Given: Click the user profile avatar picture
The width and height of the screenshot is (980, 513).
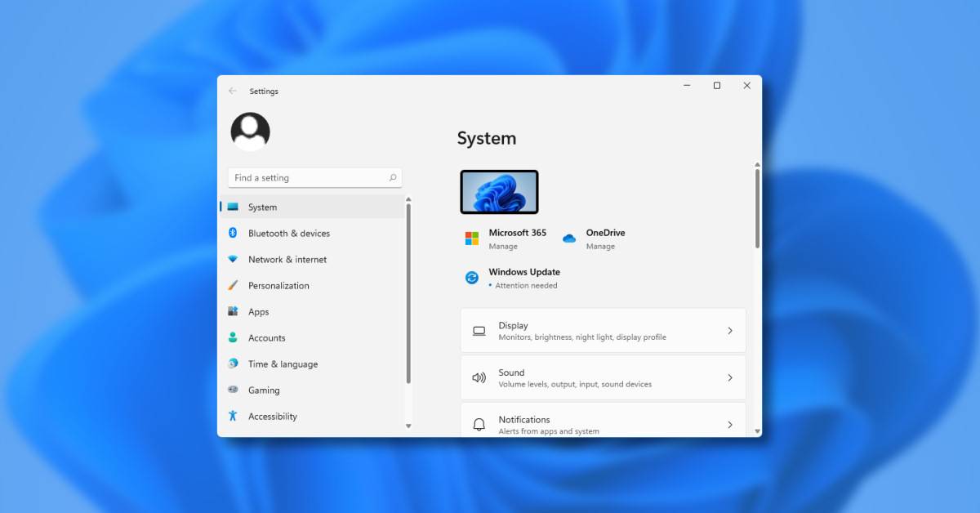Looking at the screenshot, I should (x=250, y=132).
